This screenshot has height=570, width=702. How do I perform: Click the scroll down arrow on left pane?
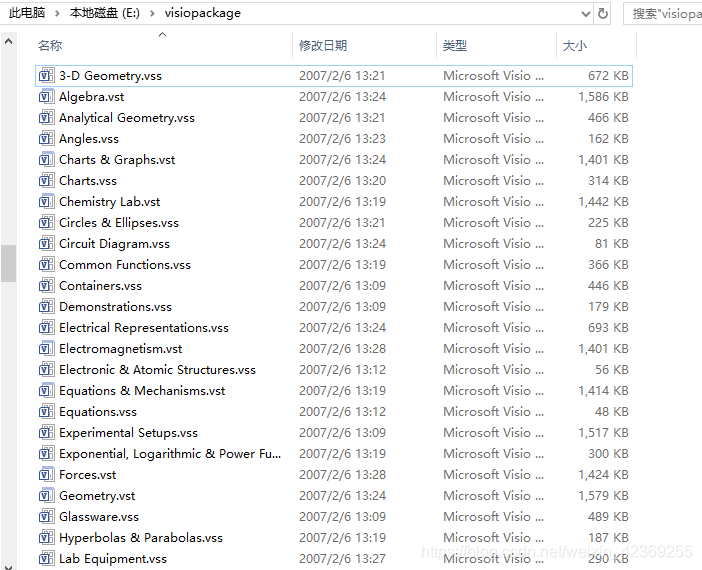point(8,566)
